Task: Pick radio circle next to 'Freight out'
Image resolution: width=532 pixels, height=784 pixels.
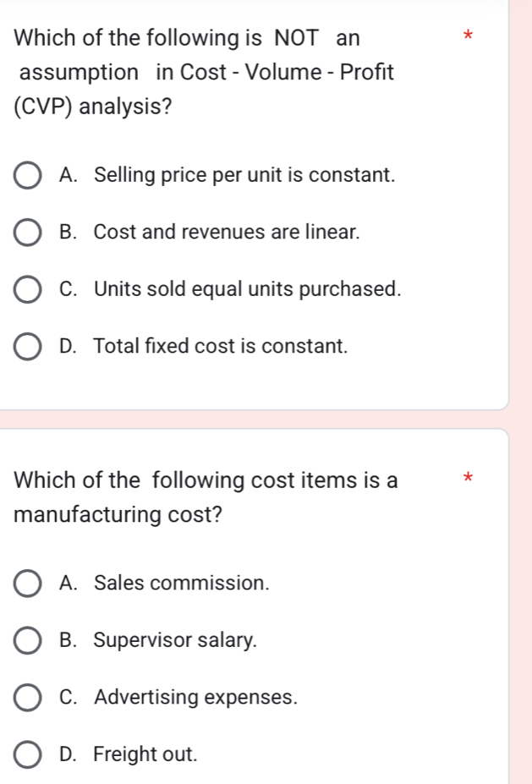Action: tap(29, 754)
